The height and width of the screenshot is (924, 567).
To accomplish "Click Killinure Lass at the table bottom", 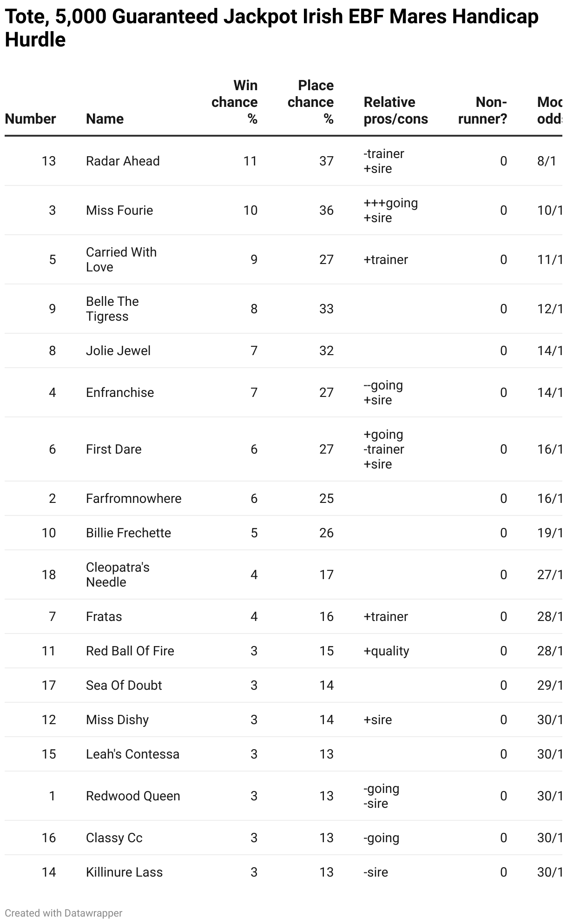I will (125, 872).
